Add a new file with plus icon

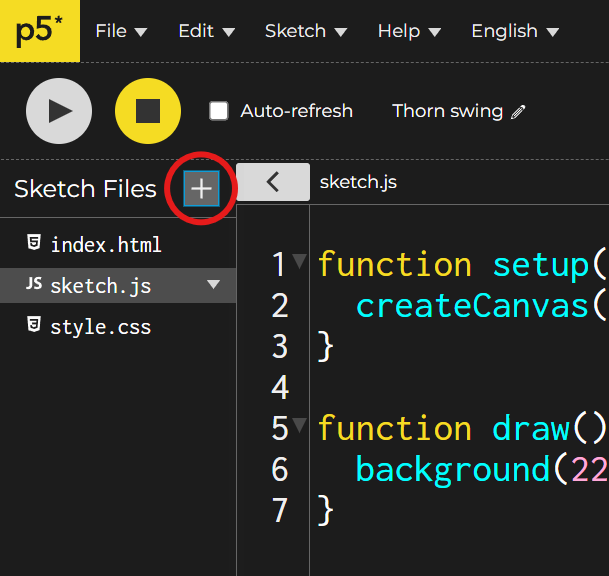(x=201, y=189)
